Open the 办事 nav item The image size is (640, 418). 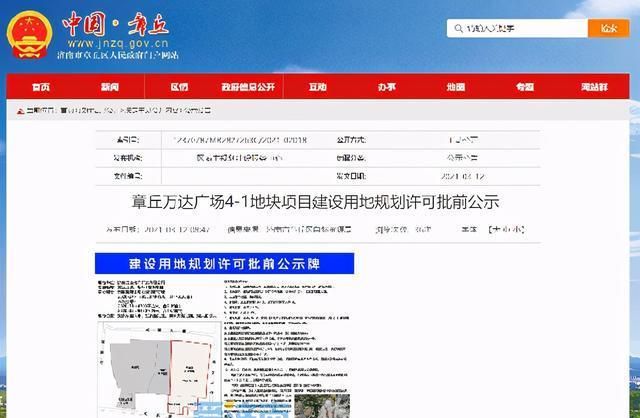387,87
